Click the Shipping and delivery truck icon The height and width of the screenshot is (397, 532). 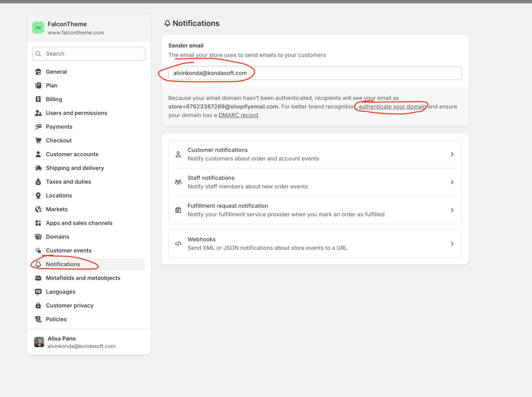[38, 168]
